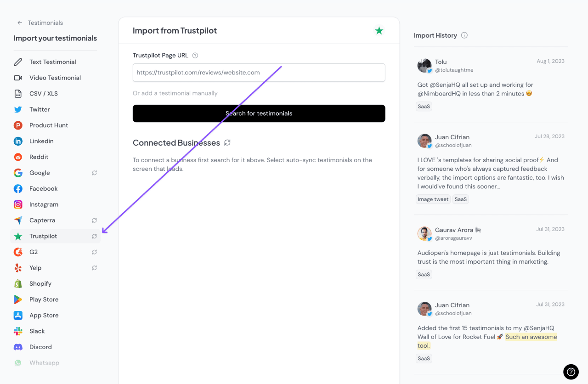Click Gaurav Arora's profile avatar

point(424,233)
